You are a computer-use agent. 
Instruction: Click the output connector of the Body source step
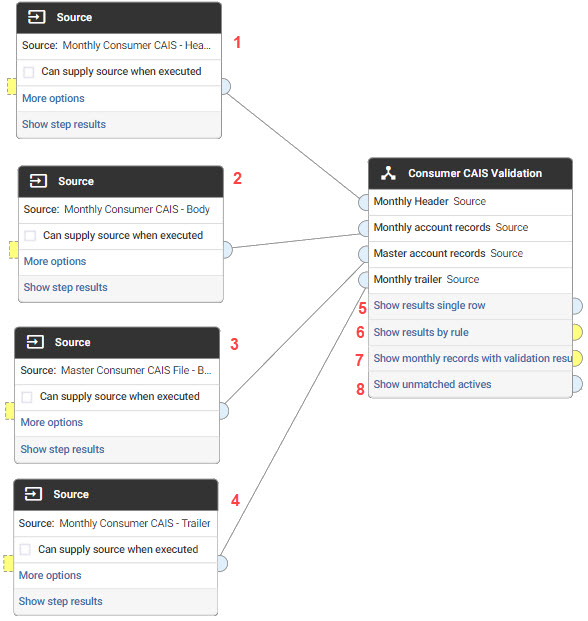coord(228,250)
